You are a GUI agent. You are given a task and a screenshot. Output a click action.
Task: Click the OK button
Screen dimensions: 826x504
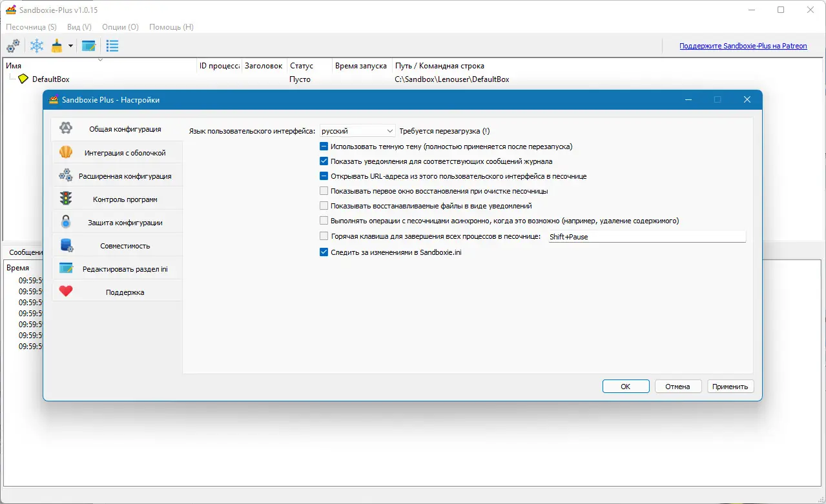coord(626,387)
